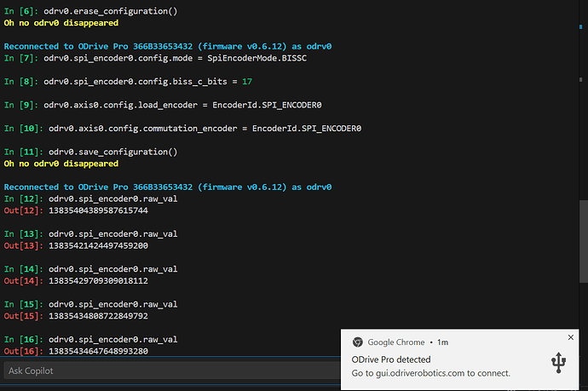Click the 'Google Chrome' label in the notification
This screenshot has height=391, width=588.
(x=396, y=342)
